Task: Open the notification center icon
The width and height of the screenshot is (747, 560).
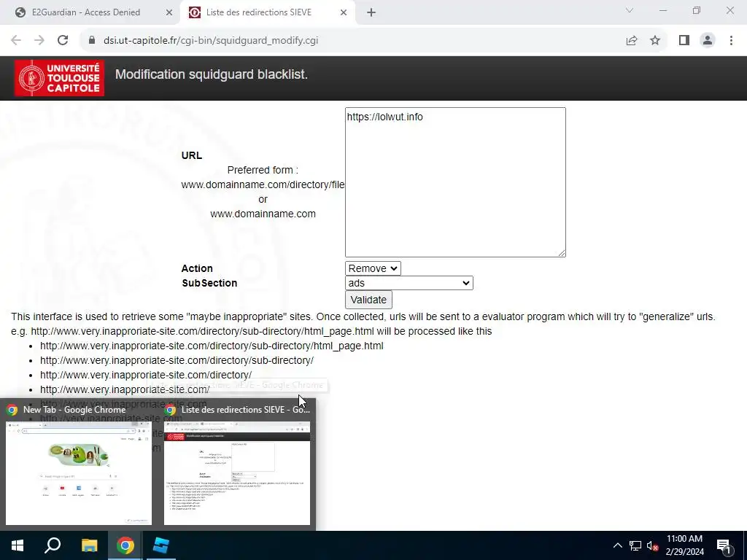Action: (x=724, y=545)
